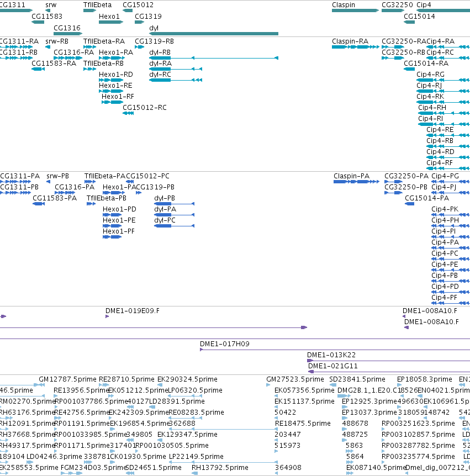Image resolution: width=470 pixels, height=476 pixels.
Task: Click the Claspin gene bar in the top track
Action: coord(355,10)
